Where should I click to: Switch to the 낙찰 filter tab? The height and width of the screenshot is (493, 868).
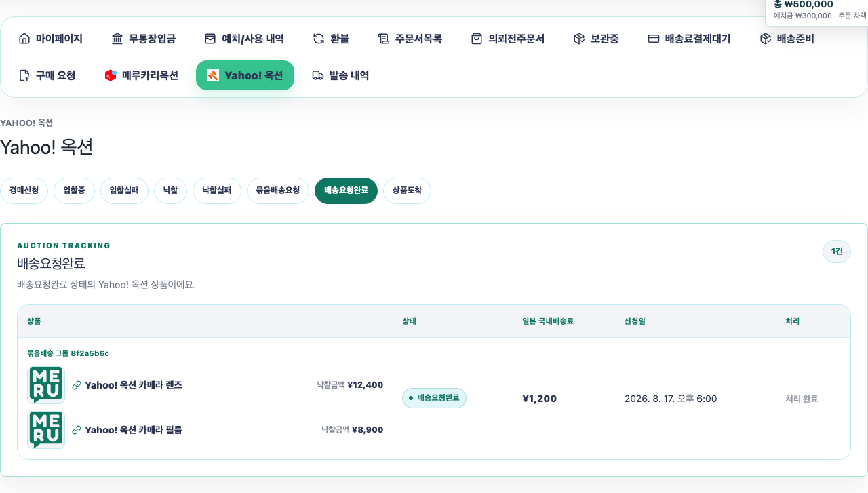pyautogui.click(x=170, y=191)
